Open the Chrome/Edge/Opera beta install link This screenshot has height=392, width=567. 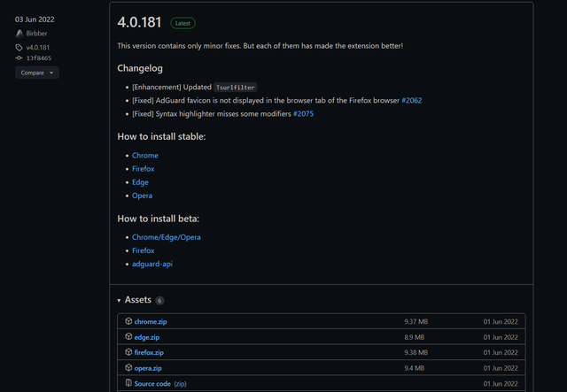(x=166, y=237)
